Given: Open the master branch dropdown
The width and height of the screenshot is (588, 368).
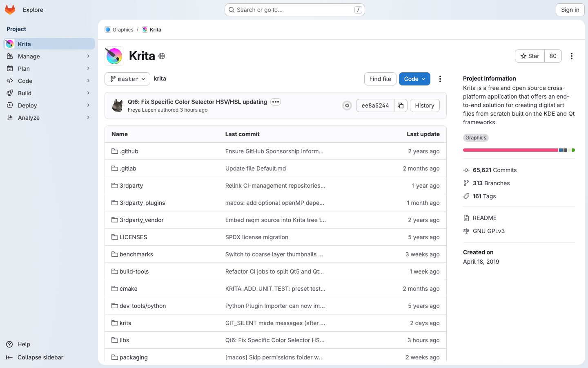Looking at the screenshot, I should point(127,79).
